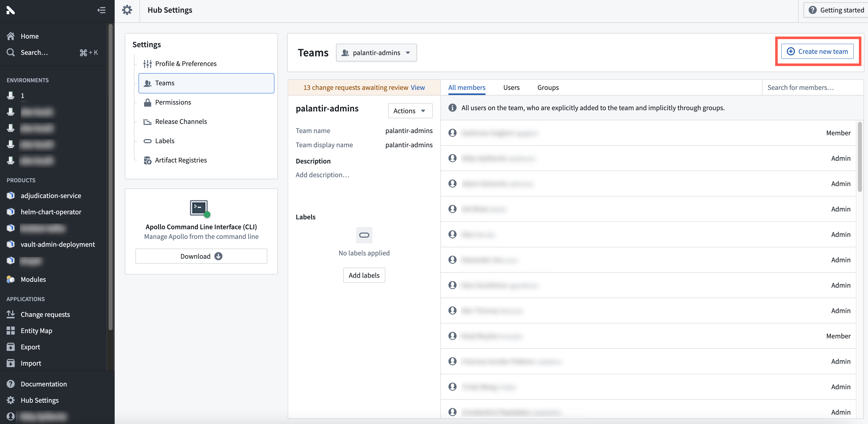
Task: Click Create new team button
Action: click(x=818, y=51)
